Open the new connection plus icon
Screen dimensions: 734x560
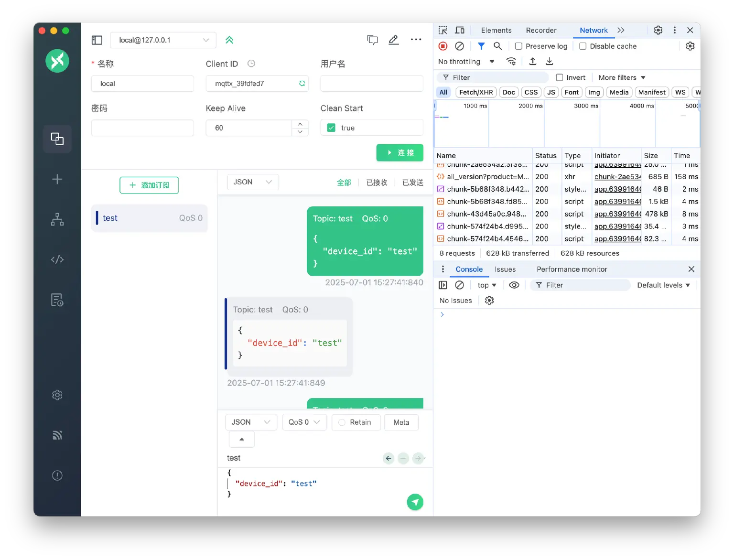[x=57, y=179]
